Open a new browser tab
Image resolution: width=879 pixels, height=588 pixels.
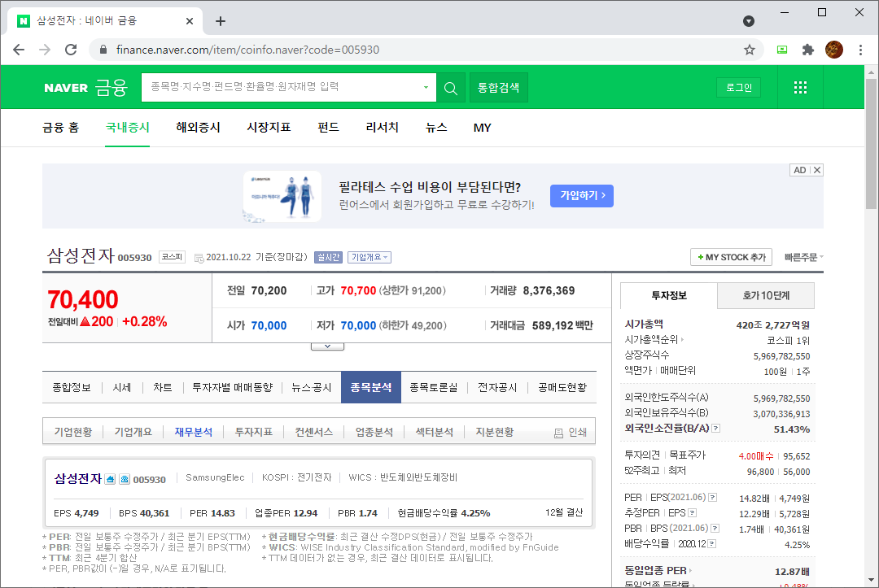221,21
